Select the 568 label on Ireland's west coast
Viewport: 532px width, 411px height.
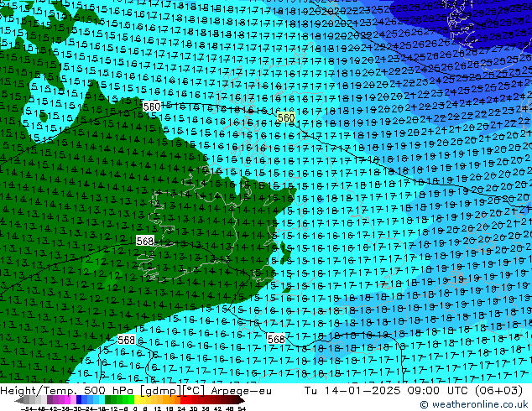click(145, 241)
